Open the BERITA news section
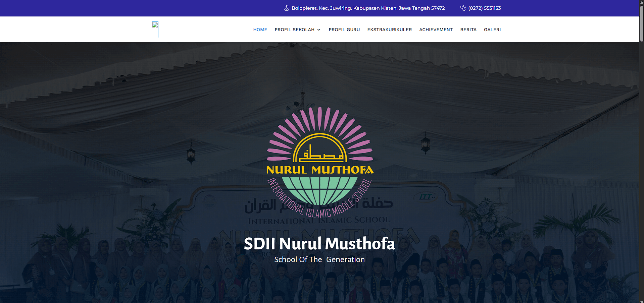 pyautogui.click(x=468, y=30)
